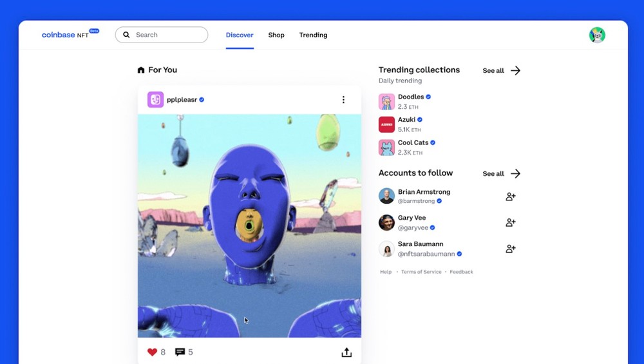Click the For You home icon

[x=141, y=70]
